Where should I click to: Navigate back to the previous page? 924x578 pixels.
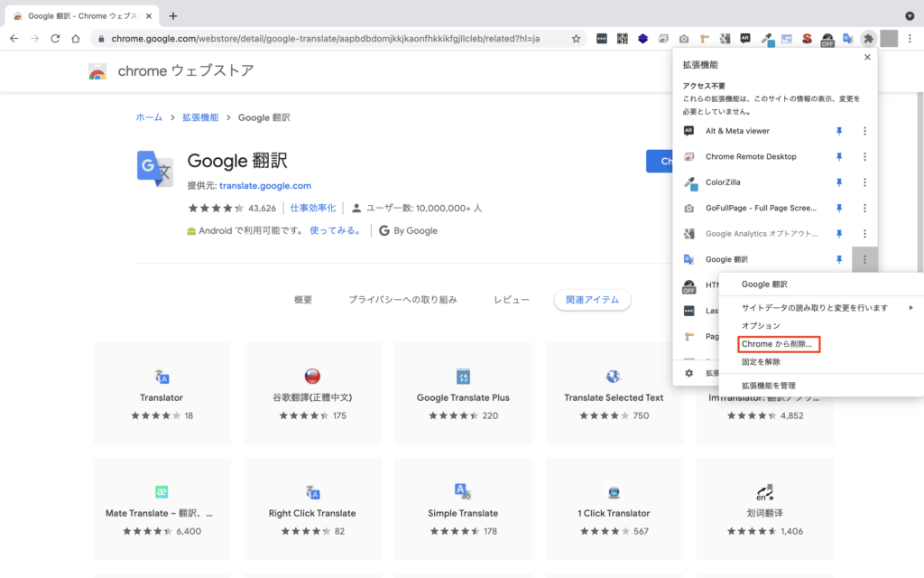[14, 39]
